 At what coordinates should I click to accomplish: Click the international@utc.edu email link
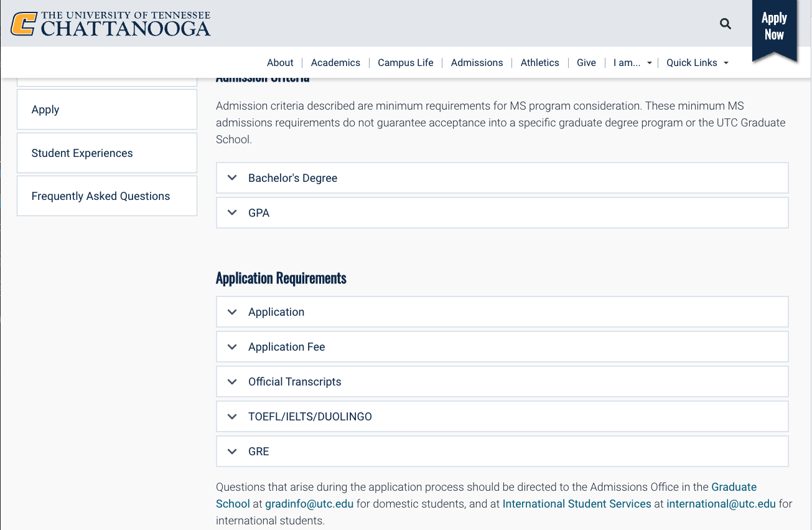[721, 504]
